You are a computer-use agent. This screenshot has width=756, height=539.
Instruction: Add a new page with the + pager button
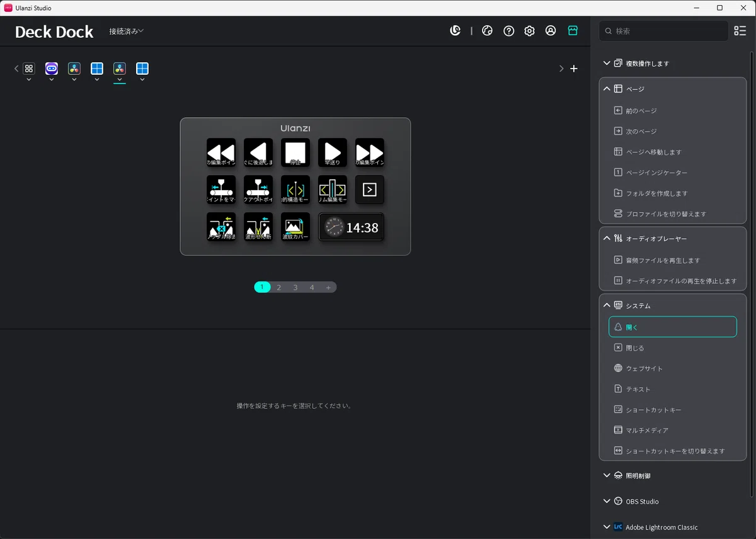328,287
